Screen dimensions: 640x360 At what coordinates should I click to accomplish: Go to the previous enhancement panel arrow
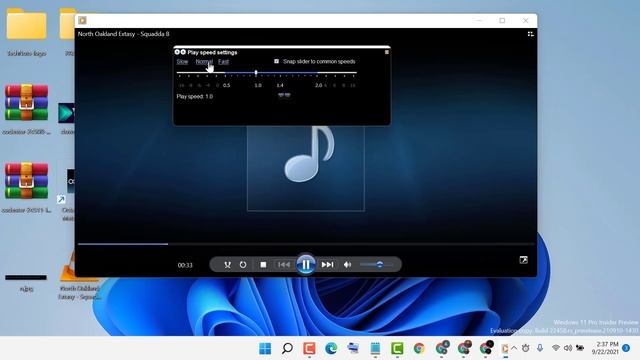click(177, 52)
